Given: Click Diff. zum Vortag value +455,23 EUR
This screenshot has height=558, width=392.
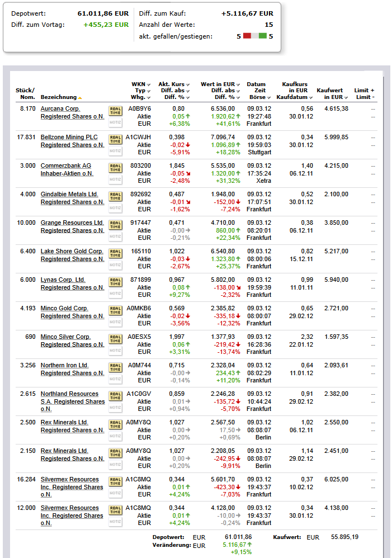Looking at the screenshot, I should tap(106, 25).
